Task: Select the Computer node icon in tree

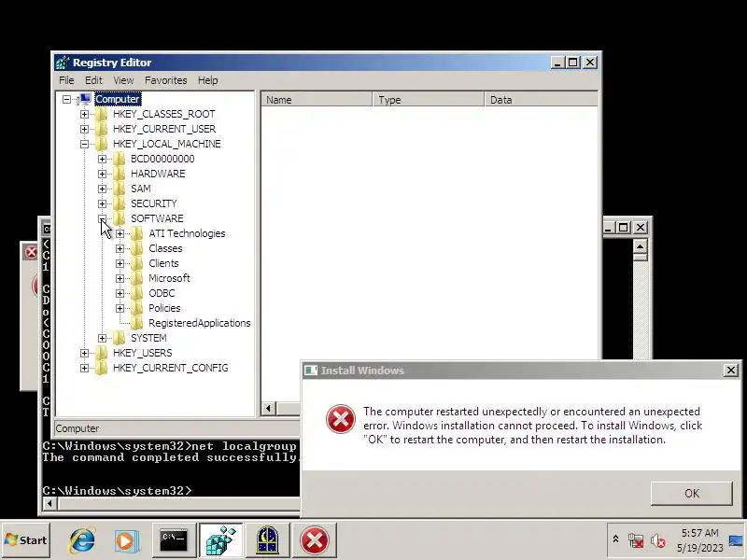Action: [x=84, y=99]
